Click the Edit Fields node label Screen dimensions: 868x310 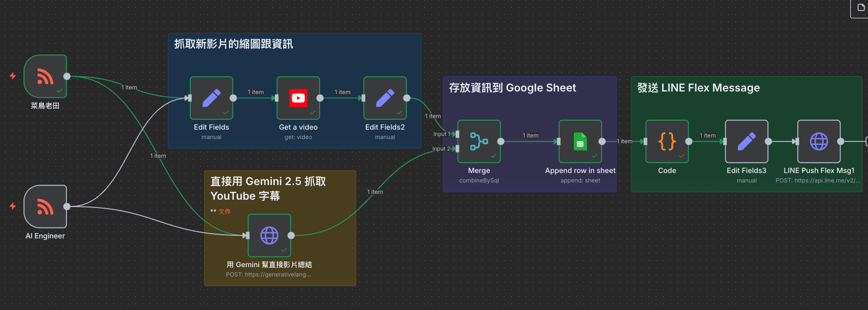pos(212,127)
